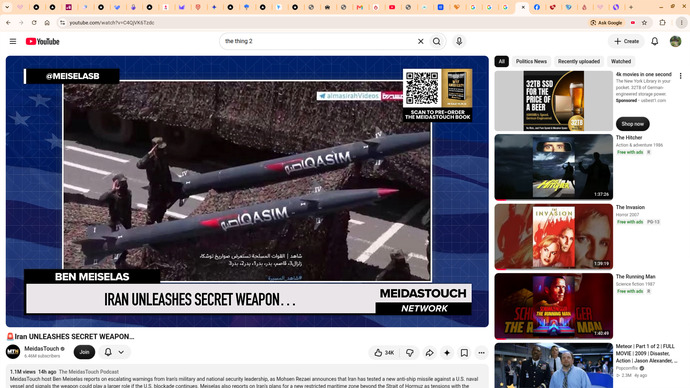Click the video title text
The image size is (690, 388).
[x=70, y=337]
